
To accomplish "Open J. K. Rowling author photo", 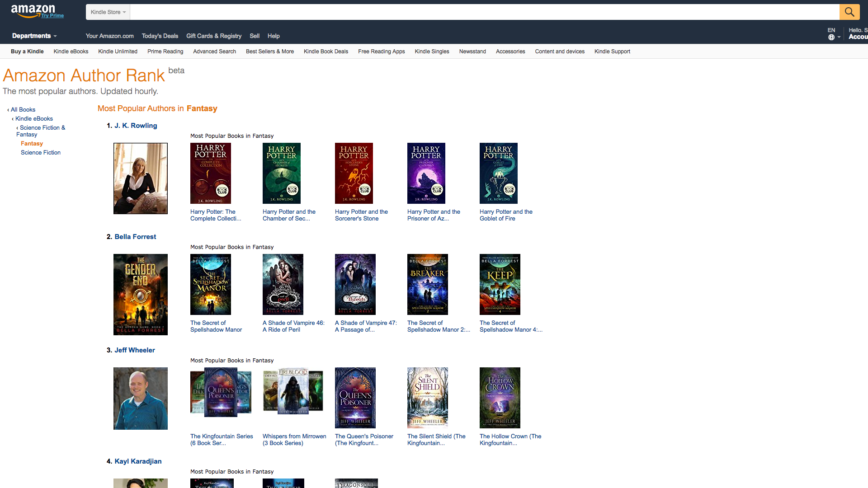I will [140, 178].
